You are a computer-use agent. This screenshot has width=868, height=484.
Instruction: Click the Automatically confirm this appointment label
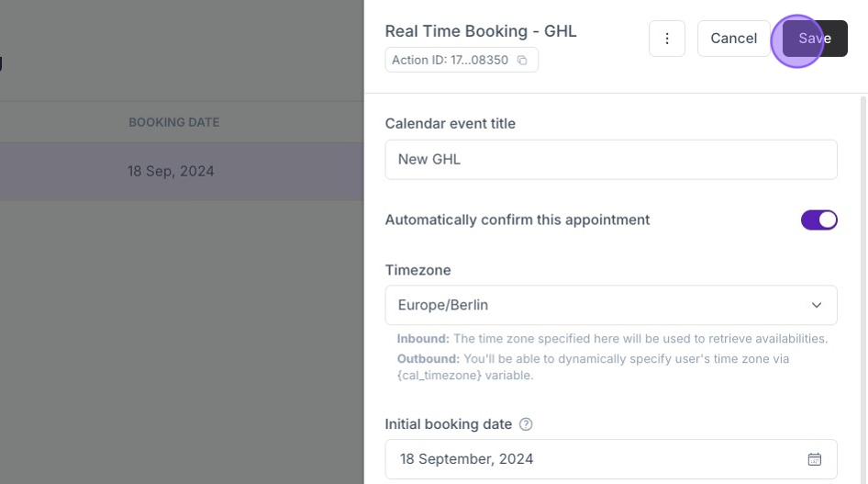[517, 220]
